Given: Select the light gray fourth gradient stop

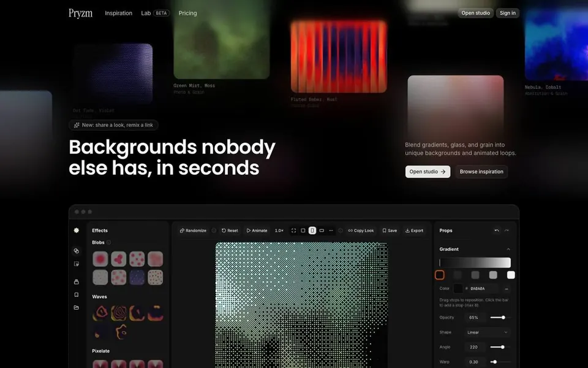Looking at the screenshot, I should [493, 275].
